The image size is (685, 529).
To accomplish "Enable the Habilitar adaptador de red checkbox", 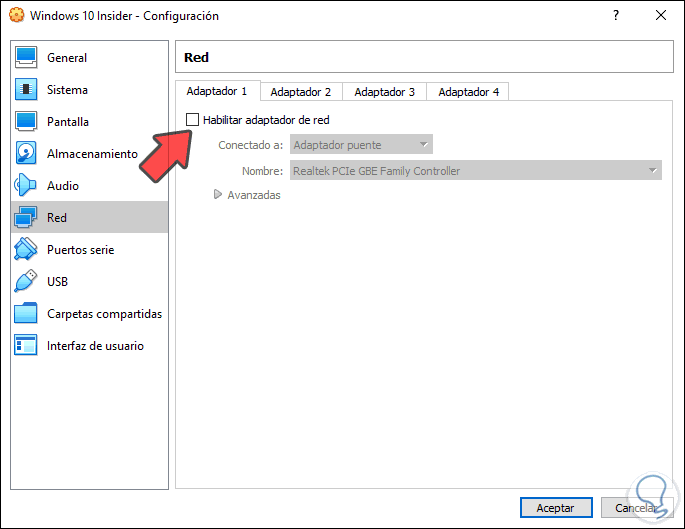I will pyautogui.click(x=193, y=120).
